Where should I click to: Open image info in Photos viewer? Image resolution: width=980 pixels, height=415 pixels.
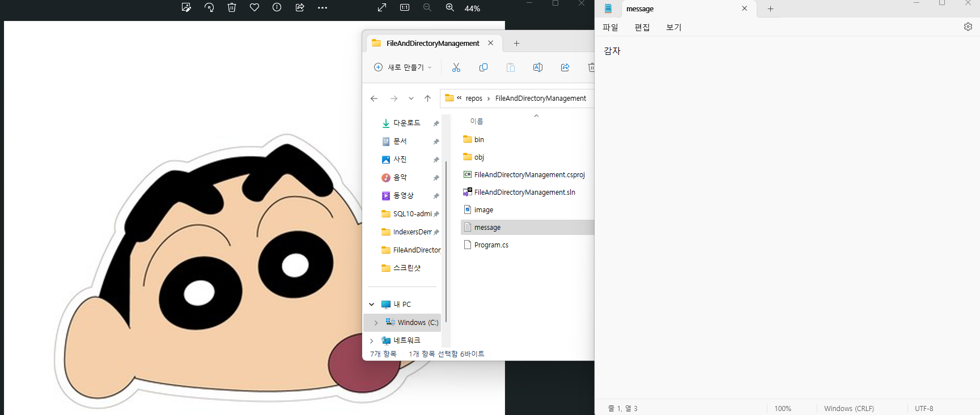pyautogui.click(x=277, y=7)
